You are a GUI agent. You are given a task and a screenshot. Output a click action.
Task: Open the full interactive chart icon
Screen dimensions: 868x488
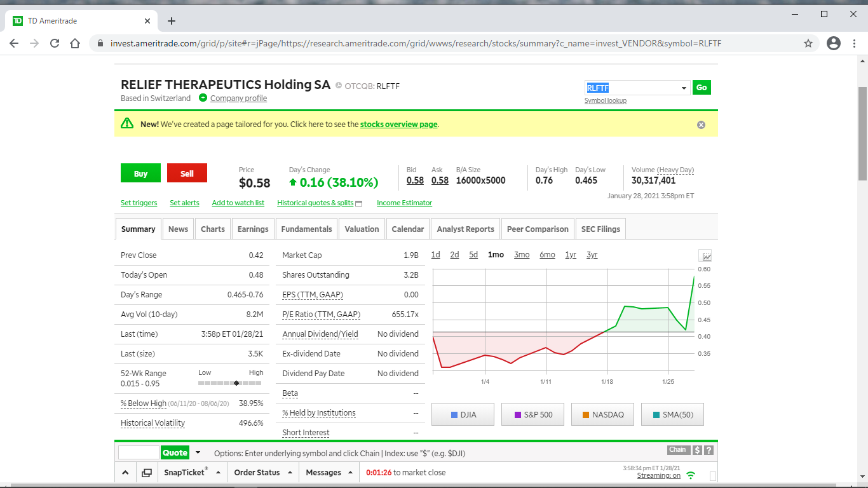pos(705,255)
